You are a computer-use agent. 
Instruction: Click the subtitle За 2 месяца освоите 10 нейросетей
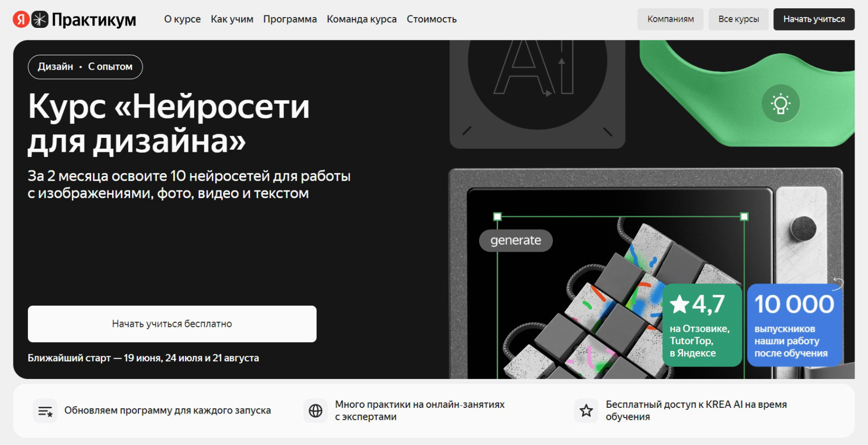click(x=189, y=184)
